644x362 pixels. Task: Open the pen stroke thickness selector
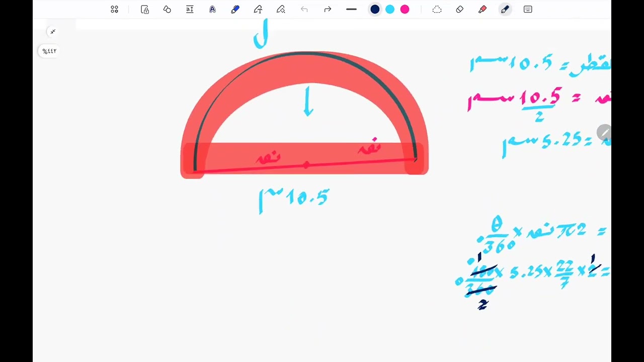pos(351,10)
